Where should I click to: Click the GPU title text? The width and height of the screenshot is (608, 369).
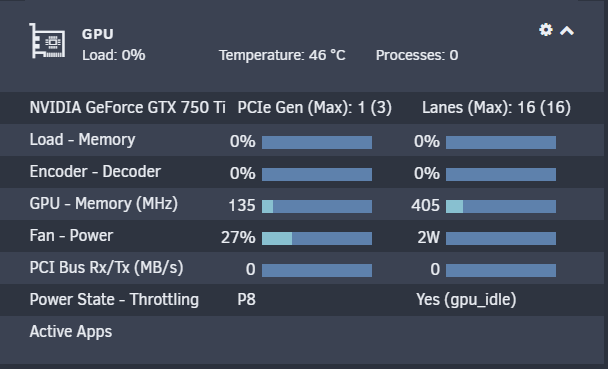tap(98, 34)
